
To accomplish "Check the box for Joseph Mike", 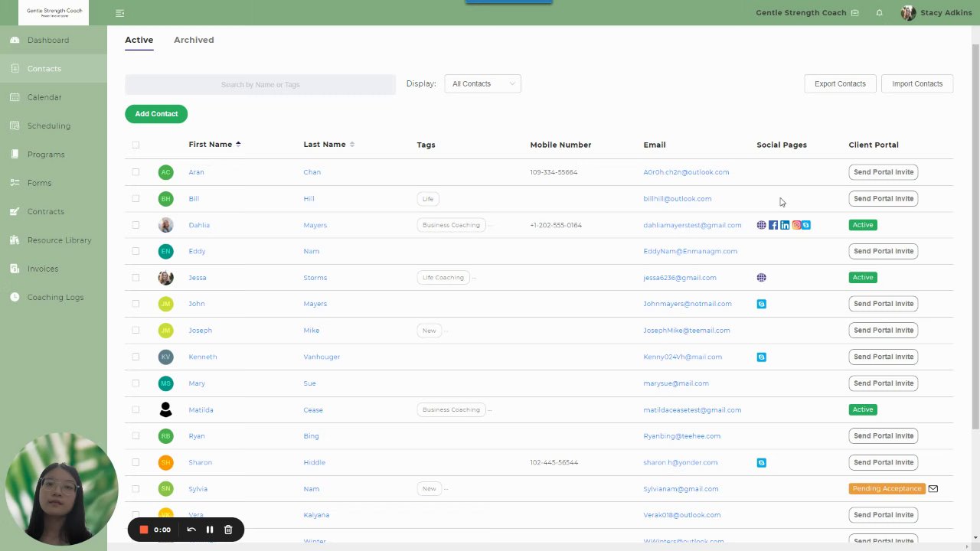I will click(136, 331).
